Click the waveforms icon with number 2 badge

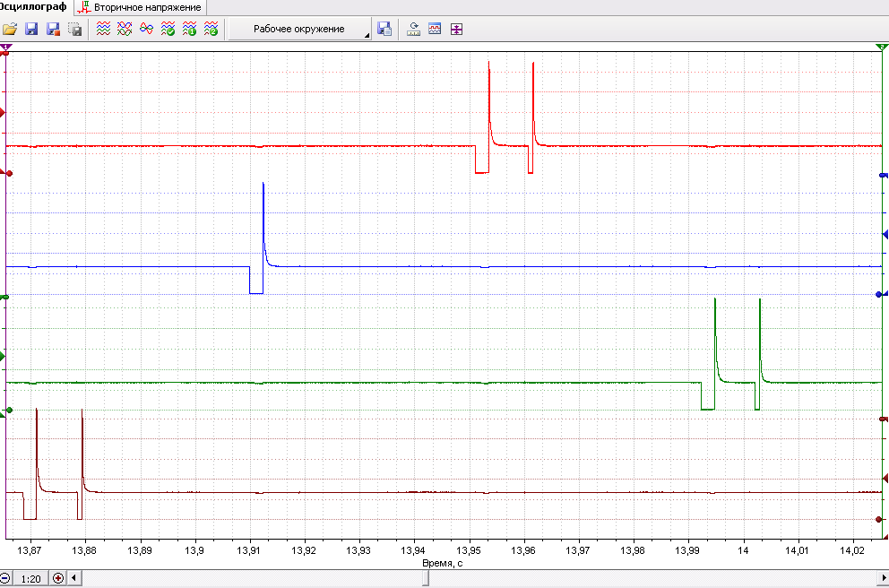(211, 29)
